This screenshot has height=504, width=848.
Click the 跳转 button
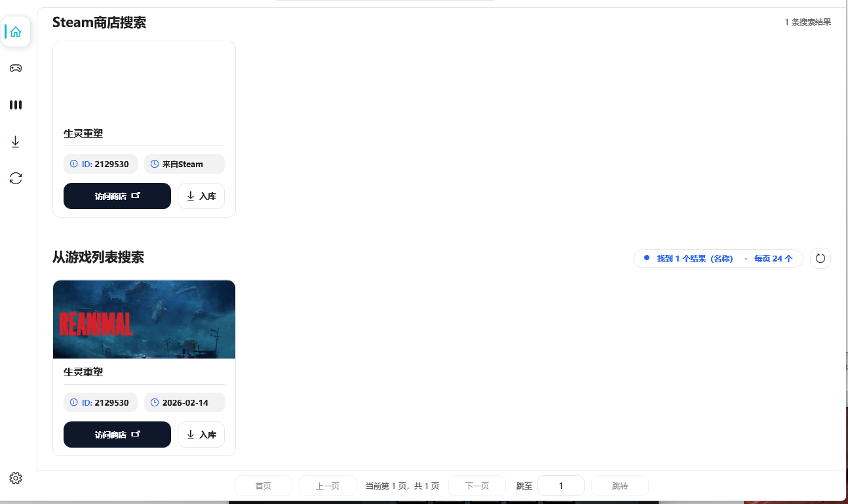[620, 486]
